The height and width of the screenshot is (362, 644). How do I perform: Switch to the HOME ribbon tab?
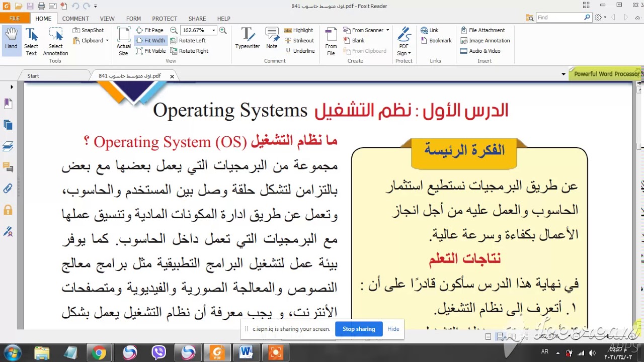(x=43, y=19)
